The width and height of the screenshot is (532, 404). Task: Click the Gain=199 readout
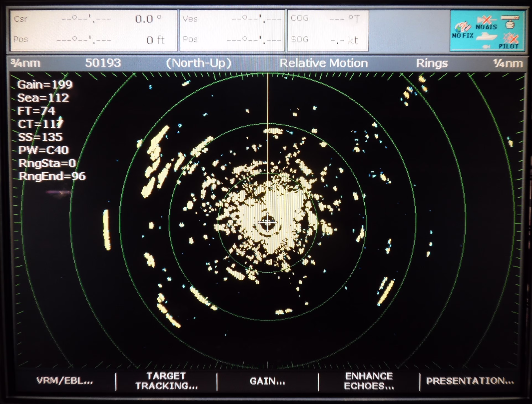click(45, 84)
